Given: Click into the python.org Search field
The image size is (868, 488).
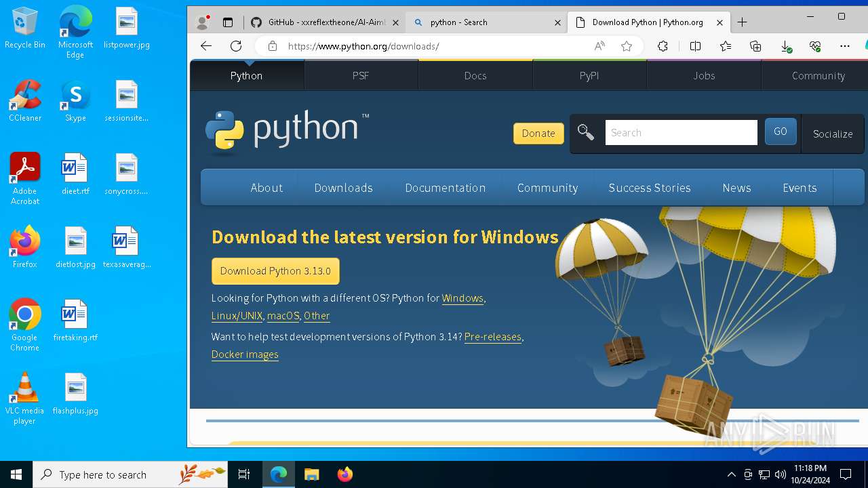Looking at the screenshot, I should coord(681,133).
